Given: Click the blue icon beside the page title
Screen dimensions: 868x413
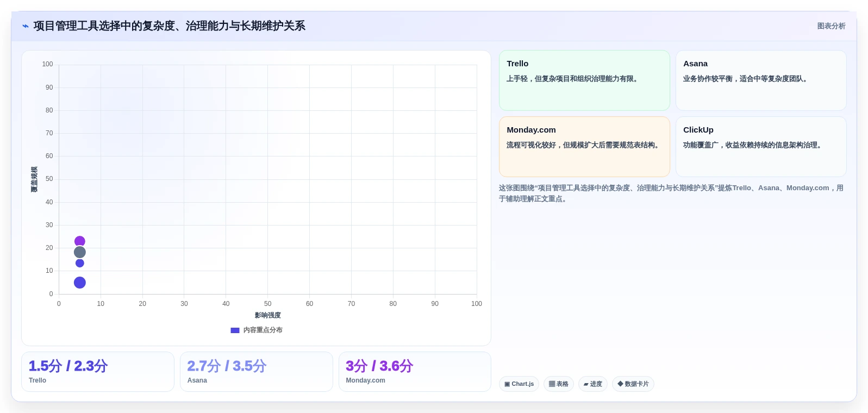Looking at the screenshot, I should (26, 26).
